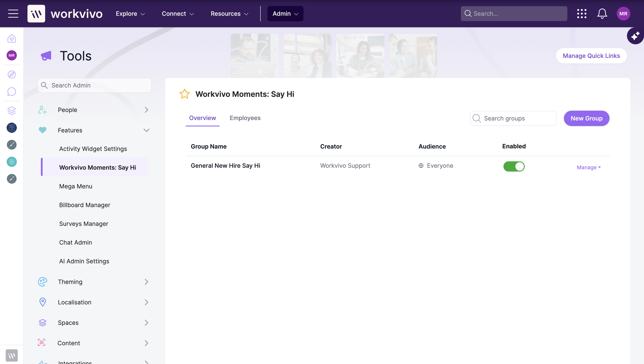Click the stacked layers spaces sidebar icon

[11, 110]
